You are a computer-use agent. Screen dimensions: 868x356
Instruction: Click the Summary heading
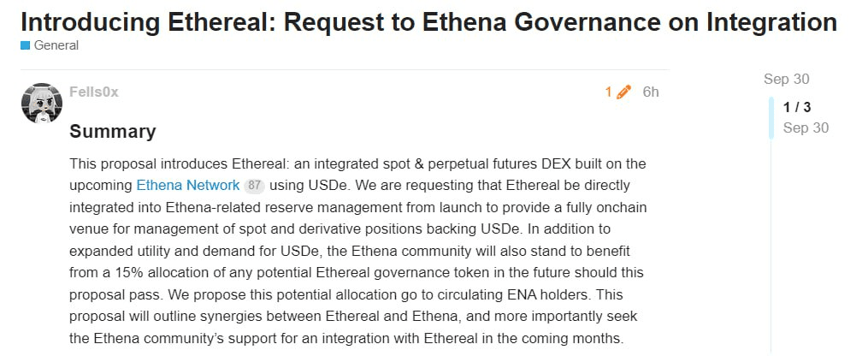pyautogui.click(x=112, y=132)
